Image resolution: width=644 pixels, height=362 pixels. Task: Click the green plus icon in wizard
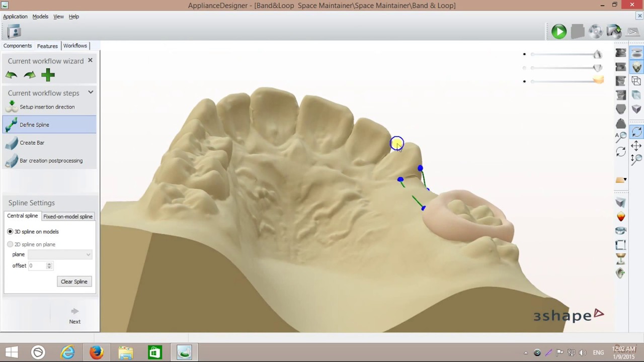coord(48,75)
